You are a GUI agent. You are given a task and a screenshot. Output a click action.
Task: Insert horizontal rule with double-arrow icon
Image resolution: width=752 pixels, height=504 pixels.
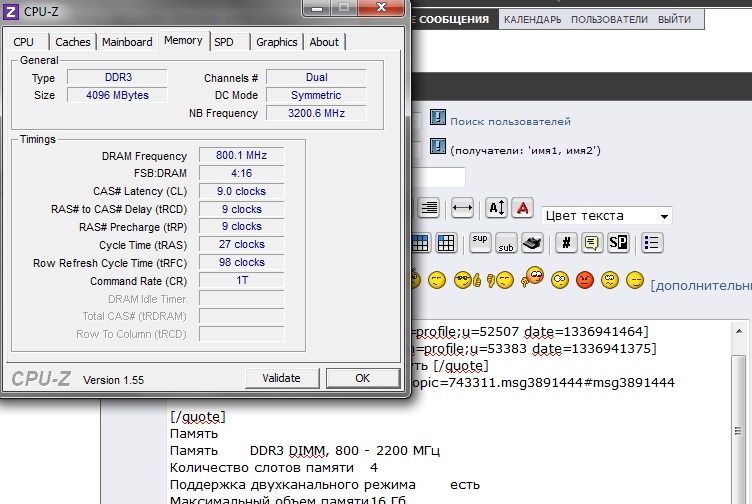[x=462, y=208]
